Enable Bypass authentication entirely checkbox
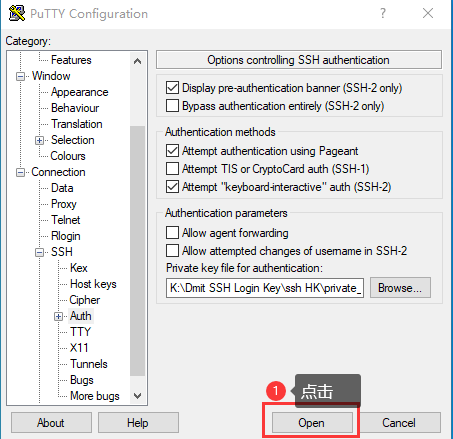Screen dimensions: 453x439 tap(172, 106)
